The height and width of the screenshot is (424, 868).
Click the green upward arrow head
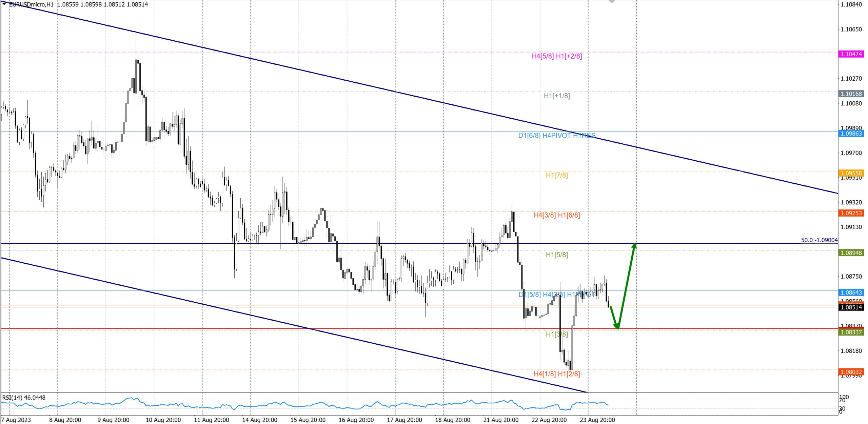[634, 245]
